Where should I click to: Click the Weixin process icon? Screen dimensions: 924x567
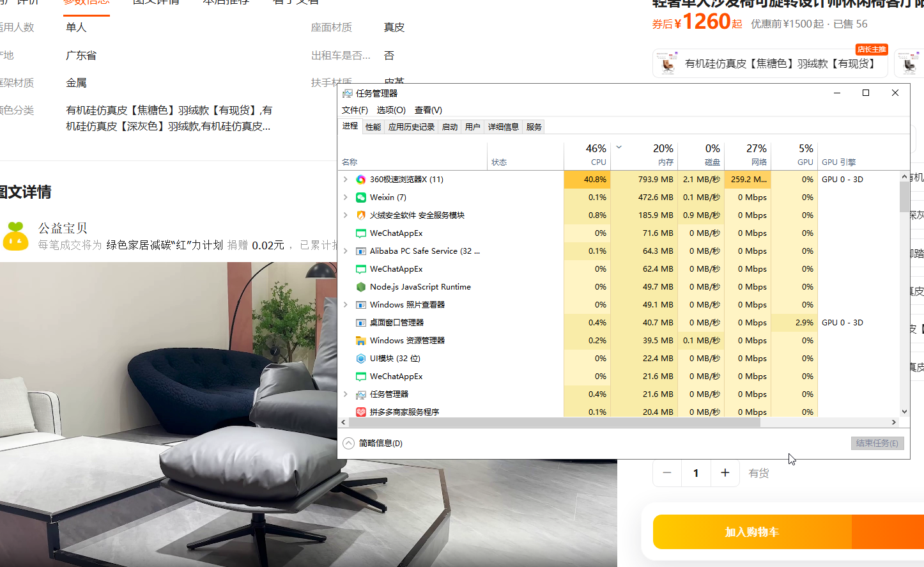click(360, 197)
